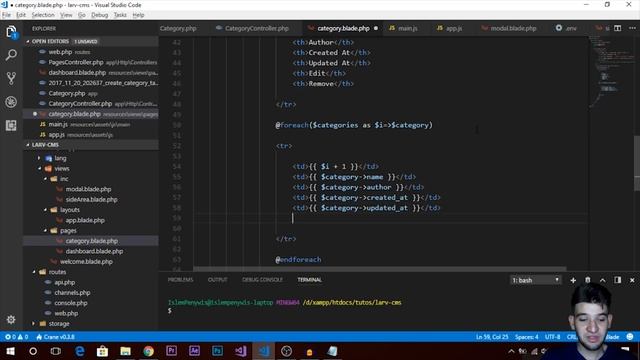Click the editor horizontal scrollbar

coord(380,269)
